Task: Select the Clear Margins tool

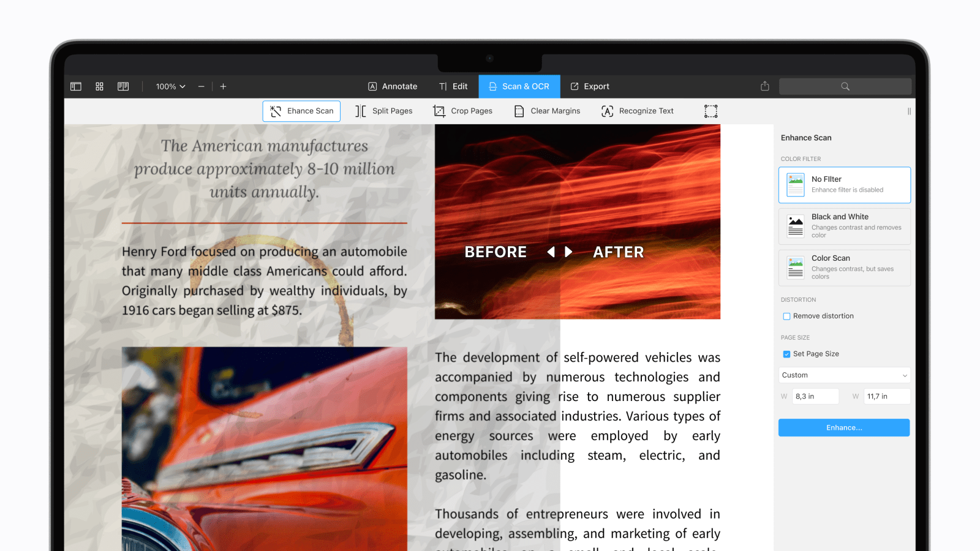Action: tap(546, 111)
